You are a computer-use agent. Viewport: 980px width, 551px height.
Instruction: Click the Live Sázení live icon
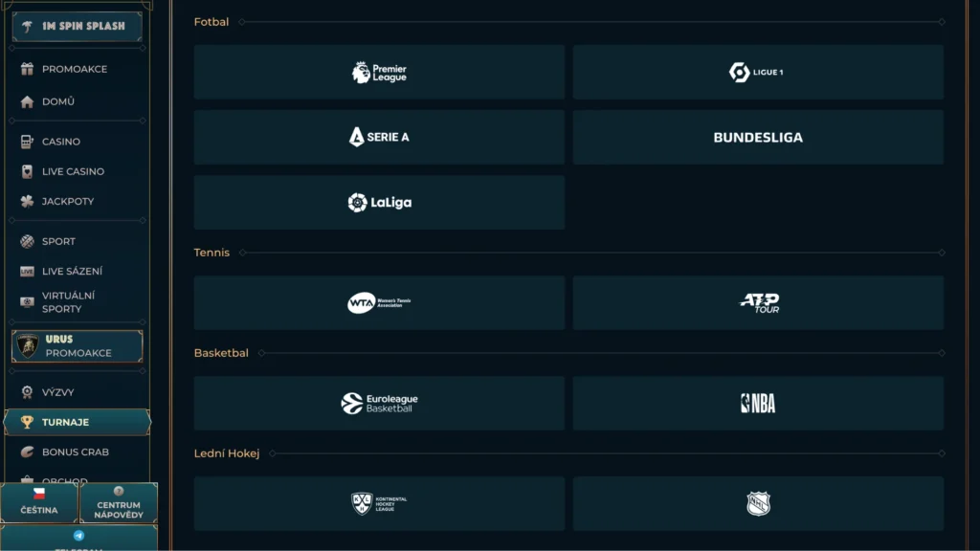[27, 272]
